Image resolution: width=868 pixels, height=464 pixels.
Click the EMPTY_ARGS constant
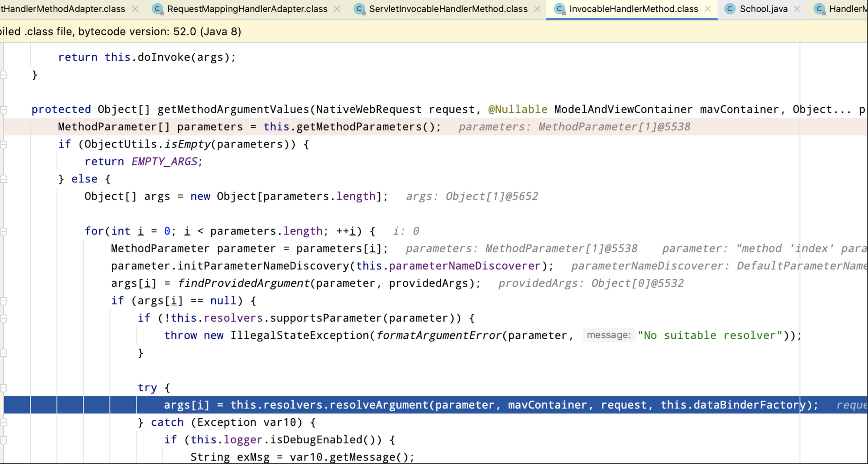pos(164,162)
